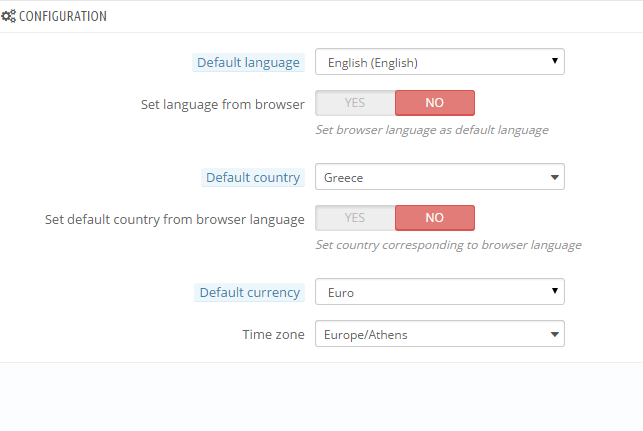The image size is (643, 431).
Task: Click Set default country from browser language label
Action: pyautogui.click(x=175, y=218)
